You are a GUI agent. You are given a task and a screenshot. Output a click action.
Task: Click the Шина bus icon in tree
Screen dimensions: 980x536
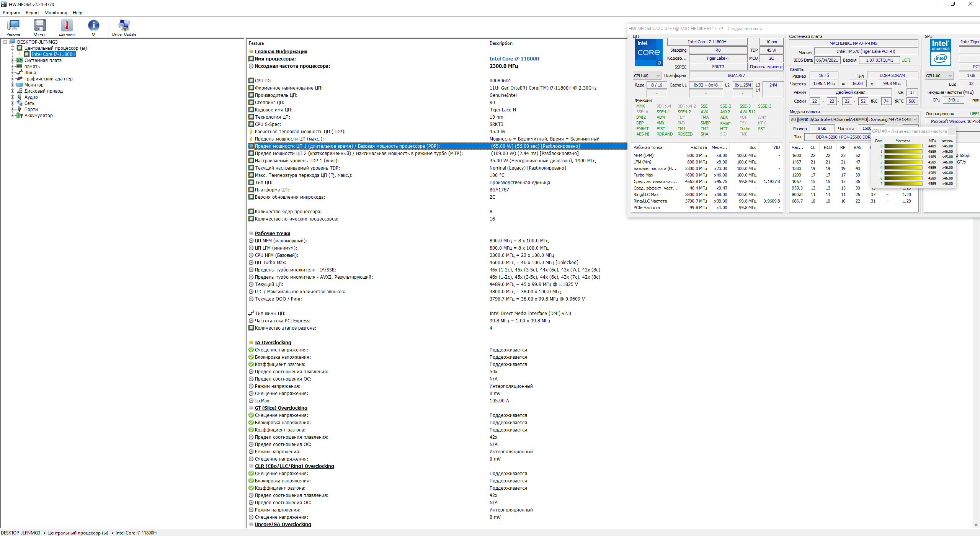coord(20,73)
